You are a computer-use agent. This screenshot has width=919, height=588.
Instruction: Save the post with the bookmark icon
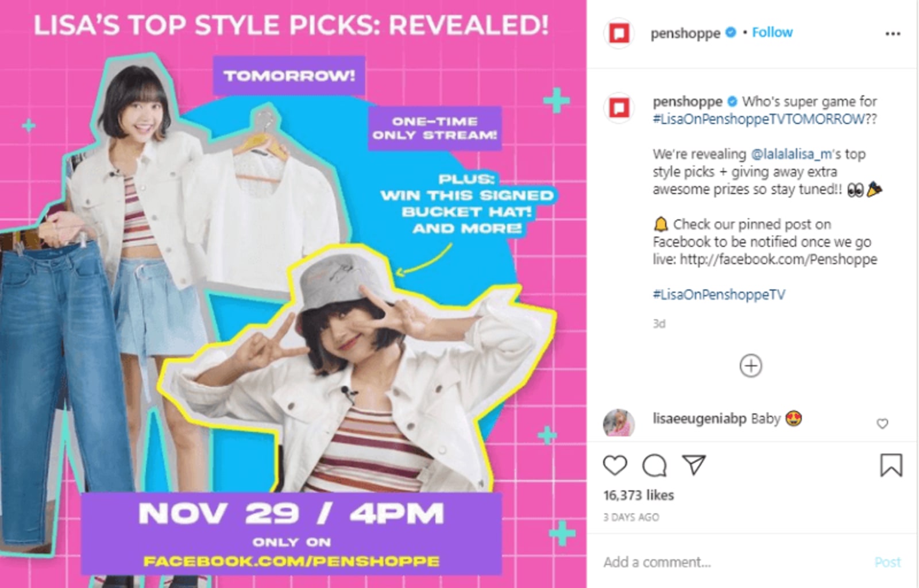coord(891,465)
